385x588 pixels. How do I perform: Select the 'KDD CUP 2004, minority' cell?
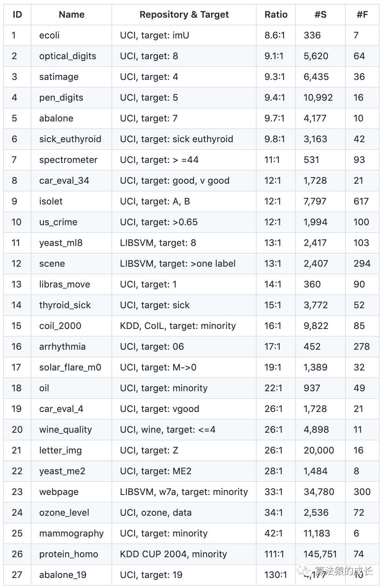tap(174, 554)
